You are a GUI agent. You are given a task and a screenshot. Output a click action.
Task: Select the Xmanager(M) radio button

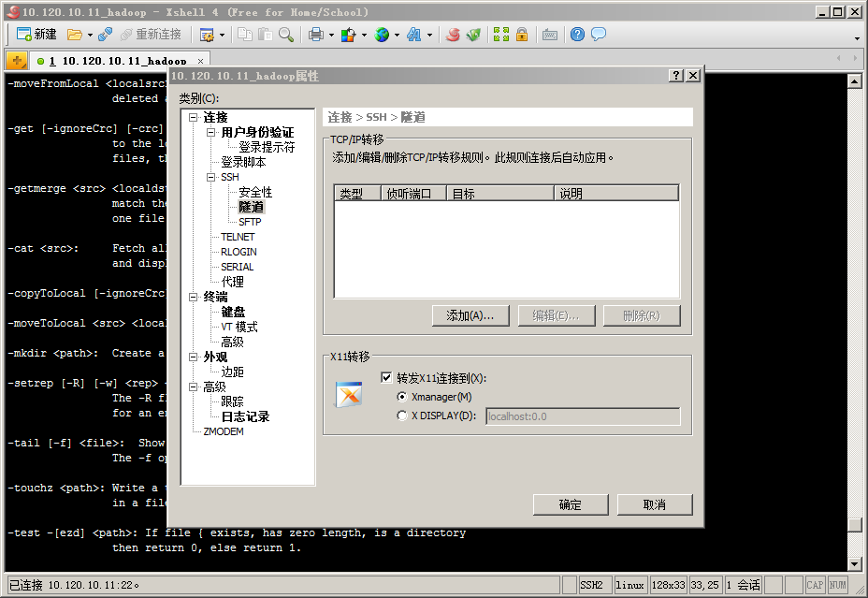(x=402, y=397)
